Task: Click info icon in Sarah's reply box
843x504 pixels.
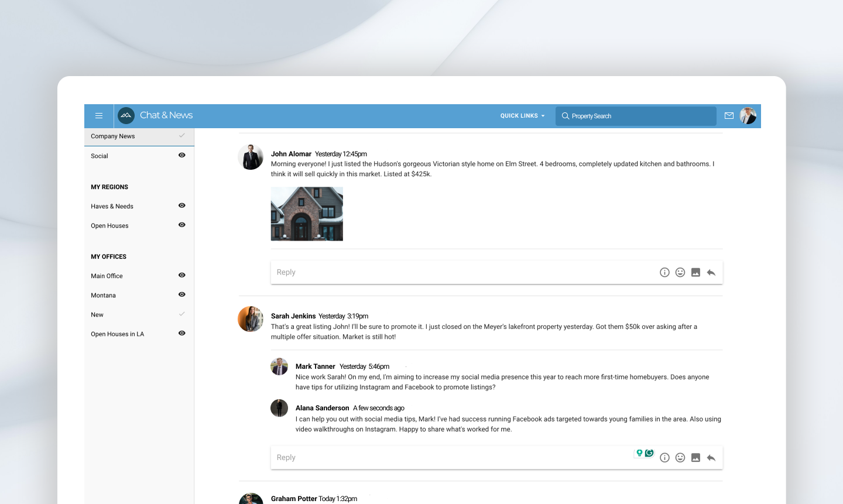Action: pyautogui.click(x=664, y=458)
